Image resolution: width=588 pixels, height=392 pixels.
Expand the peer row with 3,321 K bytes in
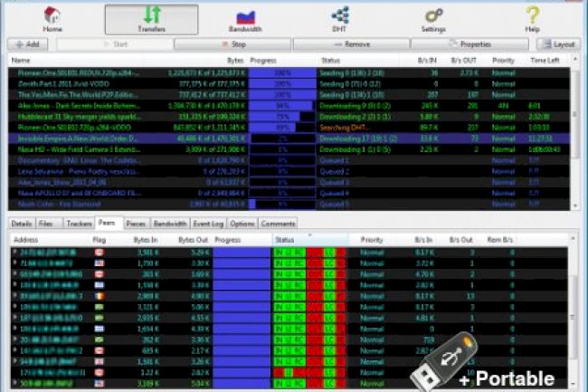tap(15, 307)
